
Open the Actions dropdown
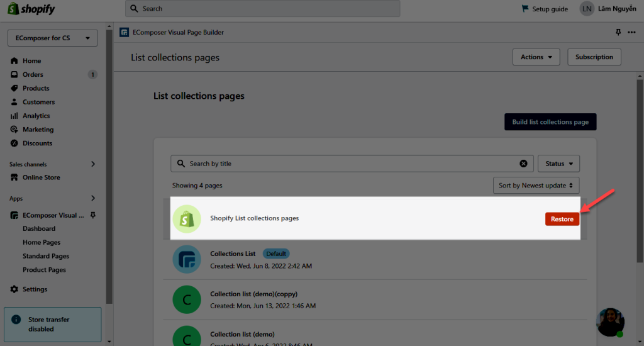(x=536, y=57)
